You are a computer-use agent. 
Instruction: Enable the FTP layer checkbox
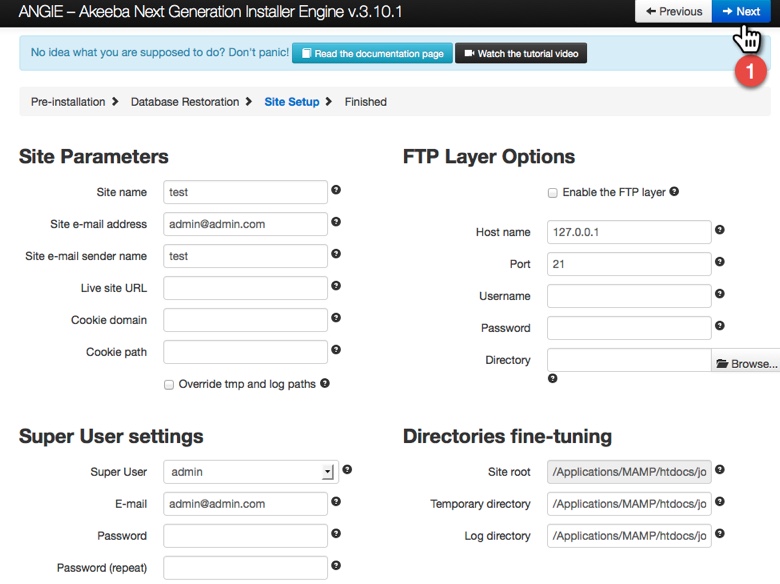[x=553, y=193]
